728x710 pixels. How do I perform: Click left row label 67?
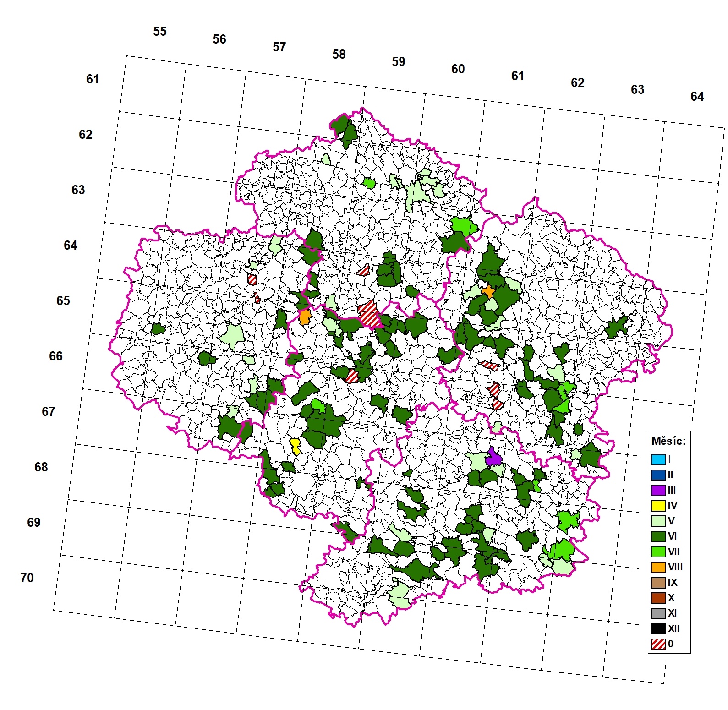click(49, 412)
